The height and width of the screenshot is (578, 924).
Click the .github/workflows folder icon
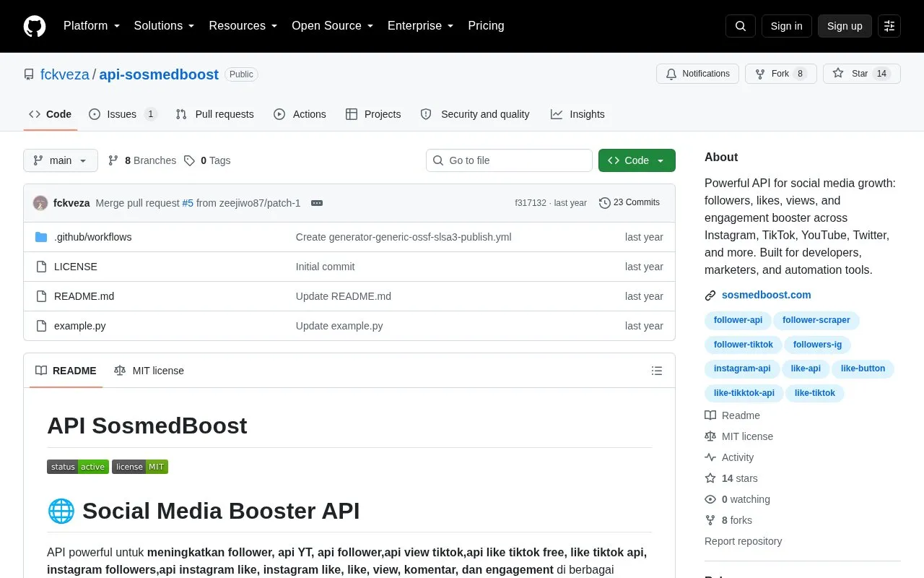[x=41, y=237]
